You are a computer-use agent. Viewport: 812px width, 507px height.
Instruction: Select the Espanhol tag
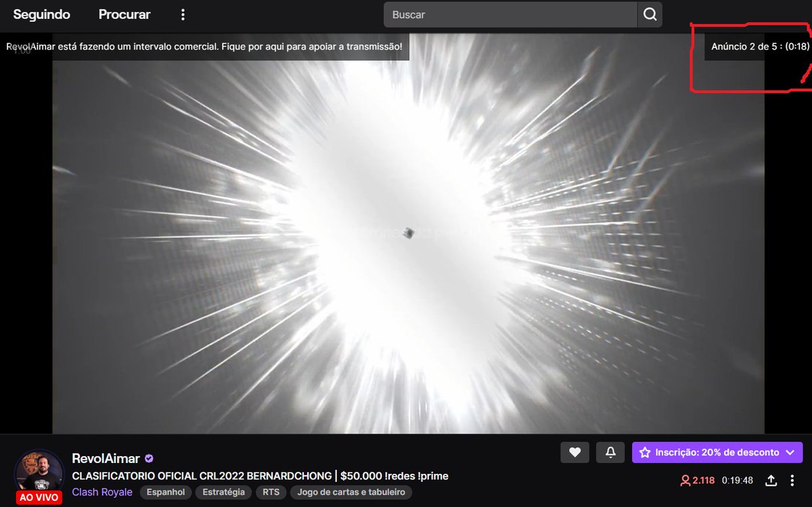click(x=166, y=492)
